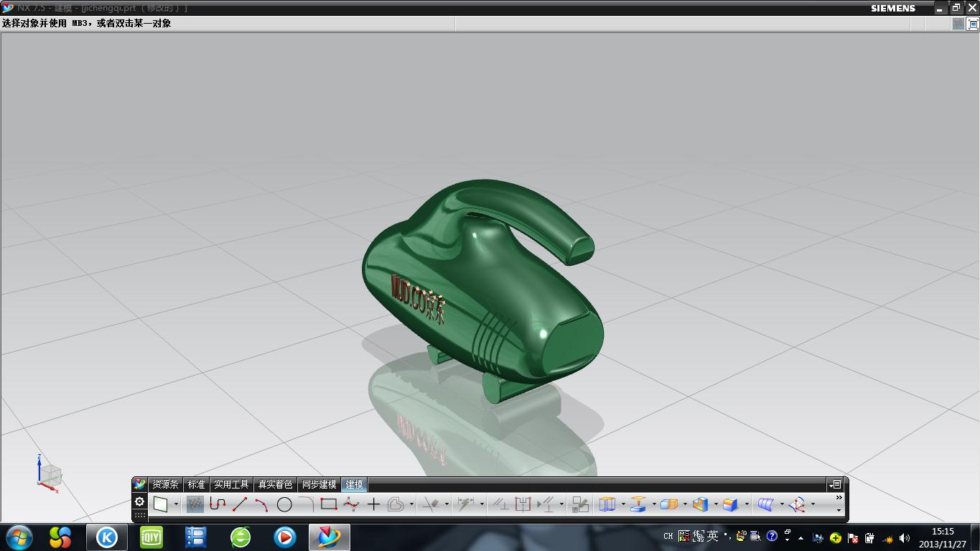The height and width of the screenshot is (551, 980).
Task: Select the Profile curve tool
Action: 218,504
